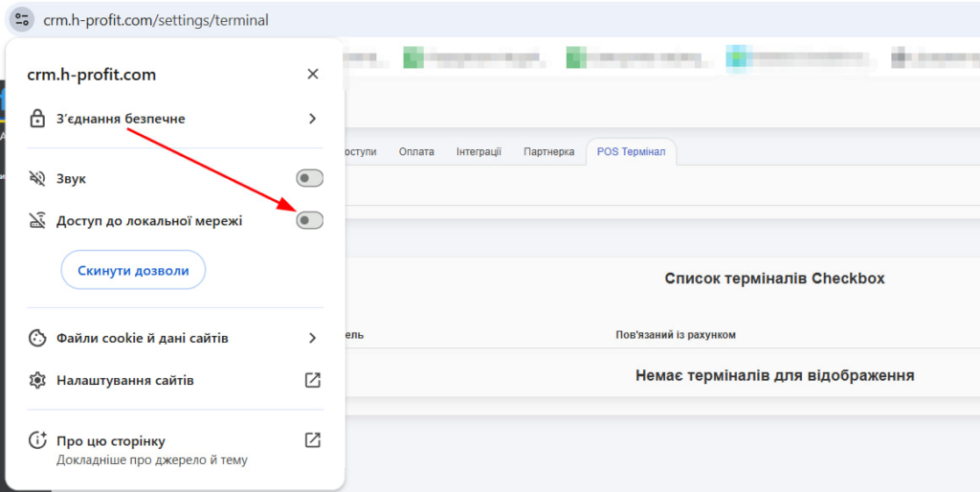Click the address bar URL text

click(x=156, y=19)
